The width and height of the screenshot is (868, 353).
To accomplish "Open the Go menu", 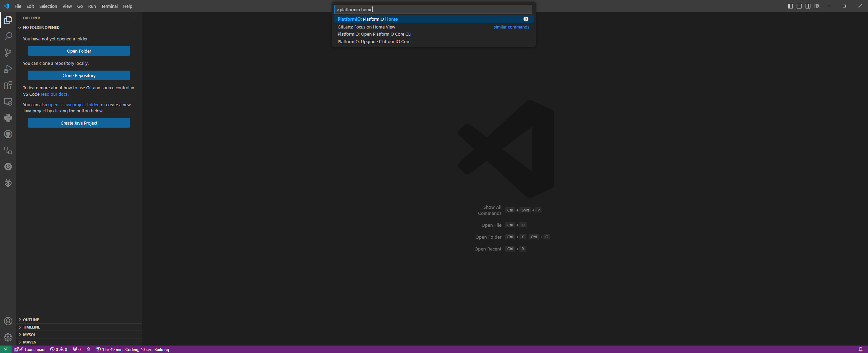I will tap(80, 6).
